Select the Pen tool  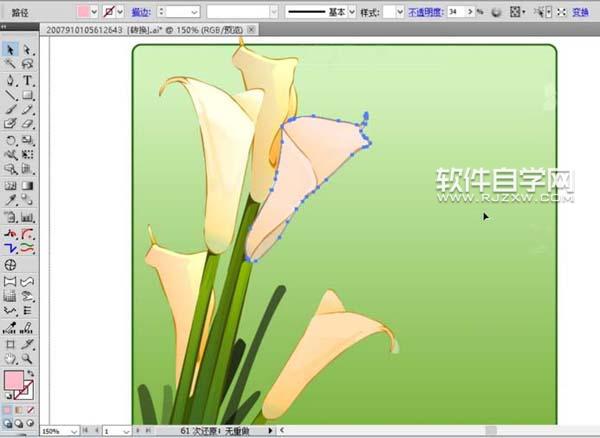[x=10, y=80]
